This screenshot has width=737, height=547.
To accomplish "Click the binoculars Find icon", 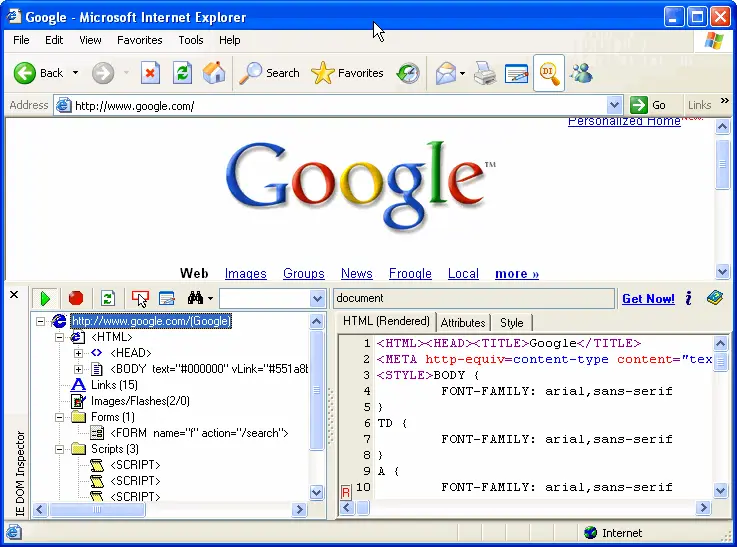I will [x=196, y=298].
